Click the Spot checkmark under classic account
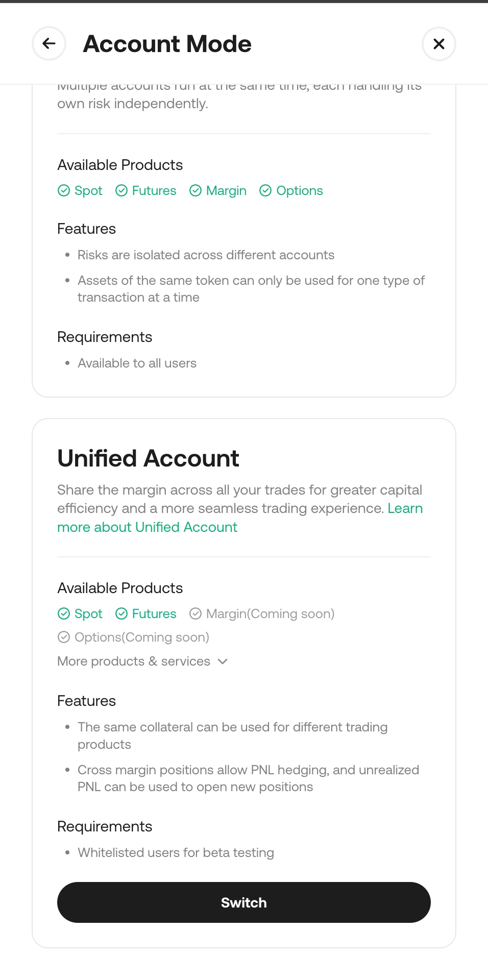Screen dimensions: 488x980 click(64, 191)
